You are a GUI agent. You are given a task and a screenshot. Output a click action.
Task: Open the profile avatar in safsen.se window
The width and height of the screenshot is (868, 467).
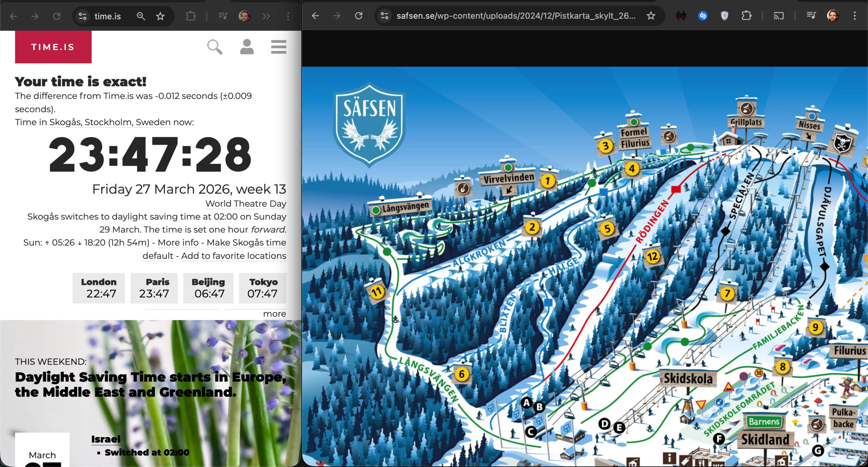tap(833, 16)
